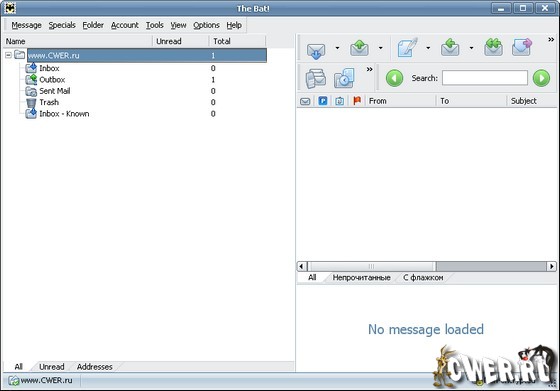This screenshot has height=391, width=560.
Task: Click into the Search input field
Action: (485, 78)
